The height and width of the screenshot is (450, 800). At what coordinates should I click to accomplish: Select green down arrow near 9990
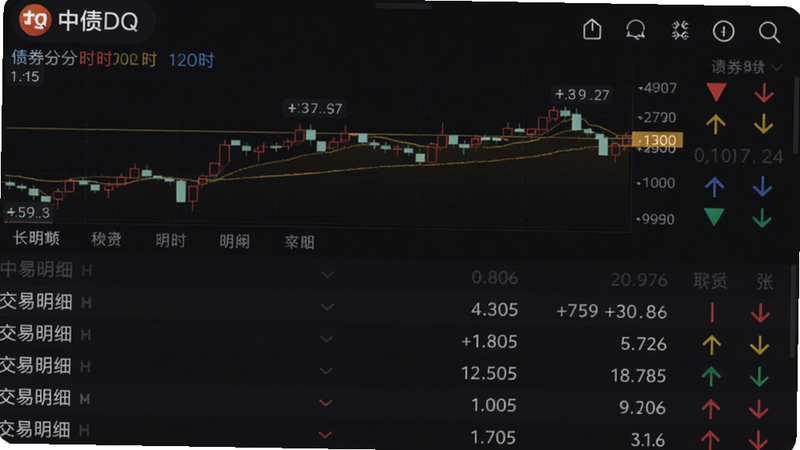click(x=762, y=218)
